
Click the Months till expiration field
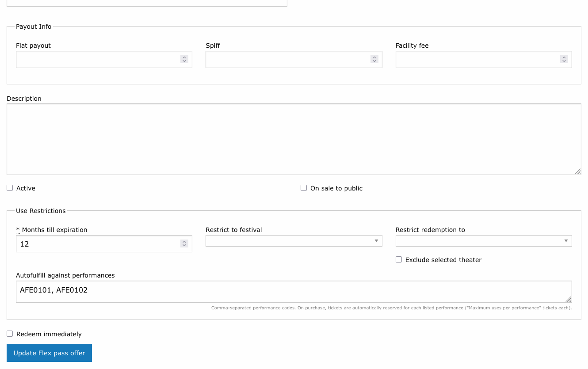click(x=104, y=243)
